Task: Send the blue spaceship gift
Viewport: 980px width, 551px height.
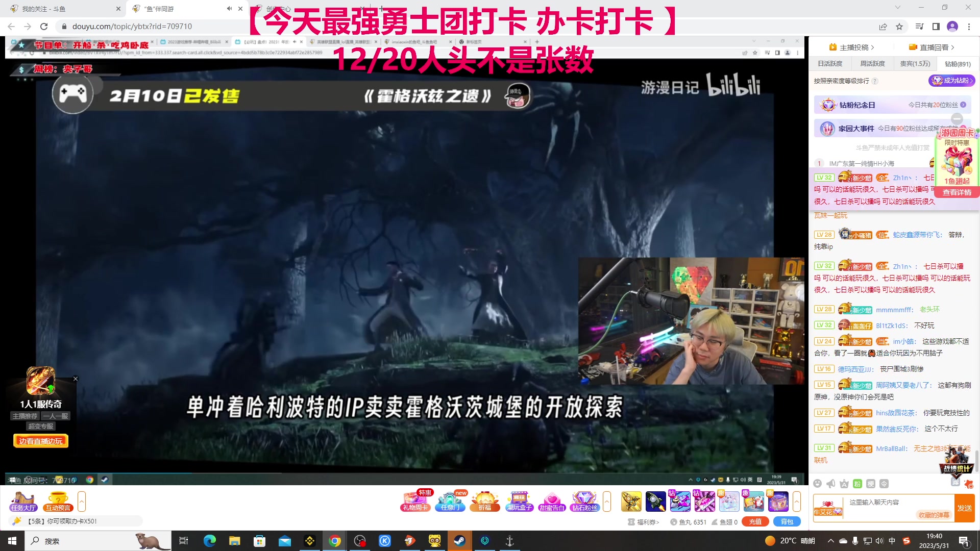Action: tap(656, 501)
